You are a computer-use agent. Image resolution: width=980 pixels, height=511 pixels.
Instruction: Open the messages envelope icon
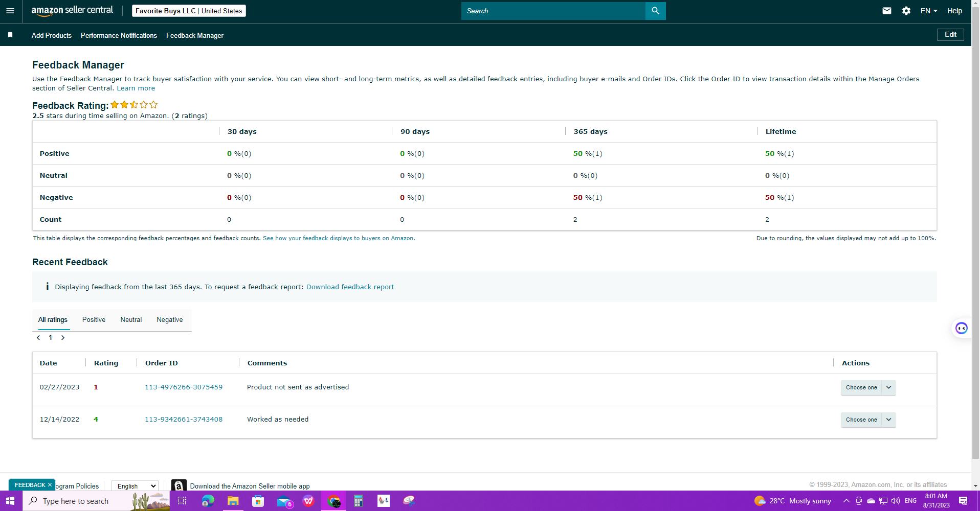pos(887,11)
